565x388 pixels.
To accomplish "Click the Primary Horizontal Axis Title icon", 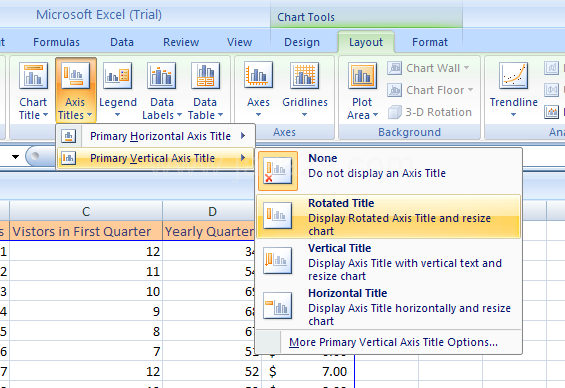I will (x=68, y=136).
